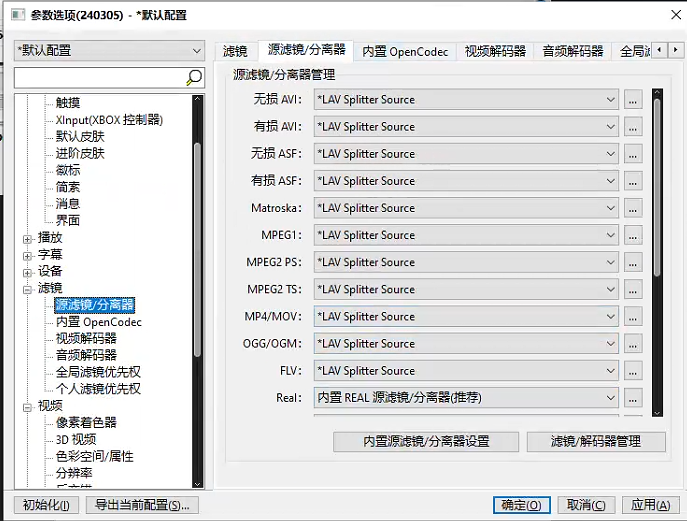Click the "..." button next to 无损 AVI
This screenshot has width=687, height=521.
(632, 100)
